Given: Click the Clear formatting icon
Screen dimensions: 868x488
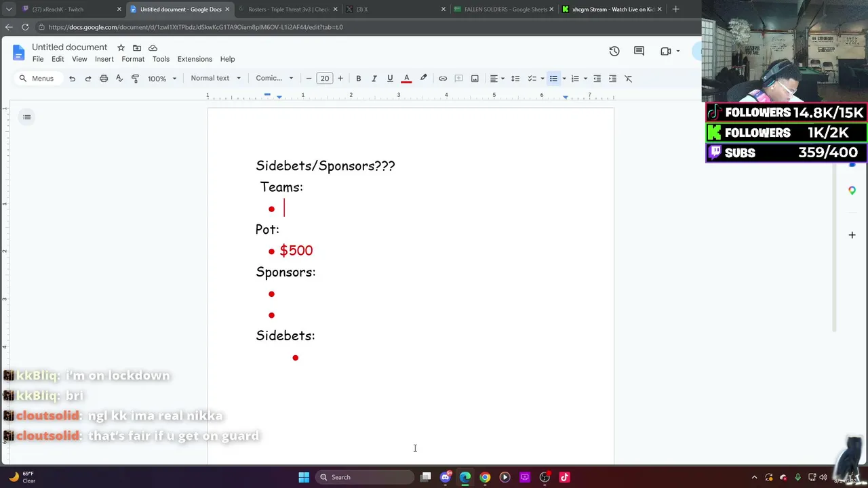Looking at the screenshot, I should coord(629,79).
